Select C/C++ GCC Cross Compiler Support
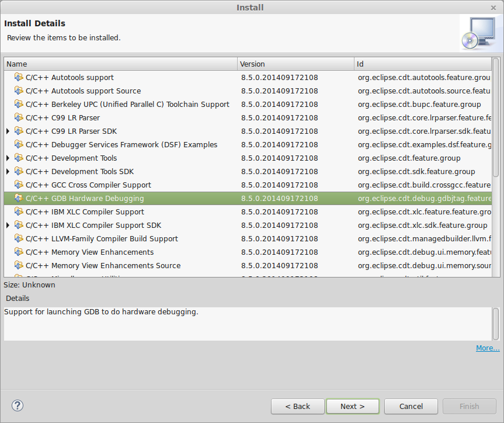This screenshot has height=423, width=504. click(x=248, y=185)
